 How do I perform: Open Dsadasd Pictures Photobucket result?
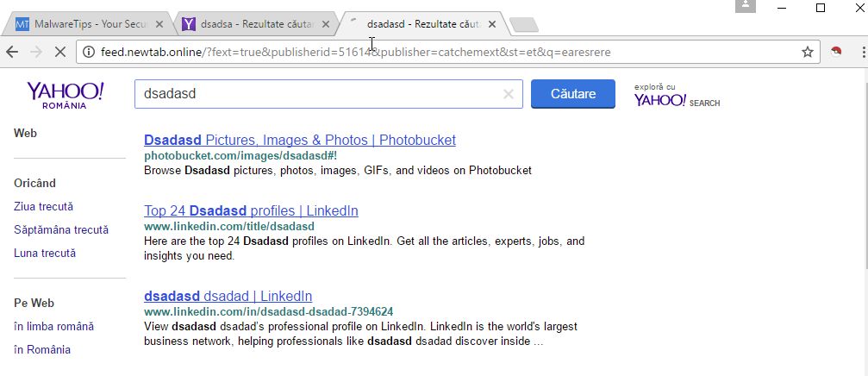tap(299, 140)
